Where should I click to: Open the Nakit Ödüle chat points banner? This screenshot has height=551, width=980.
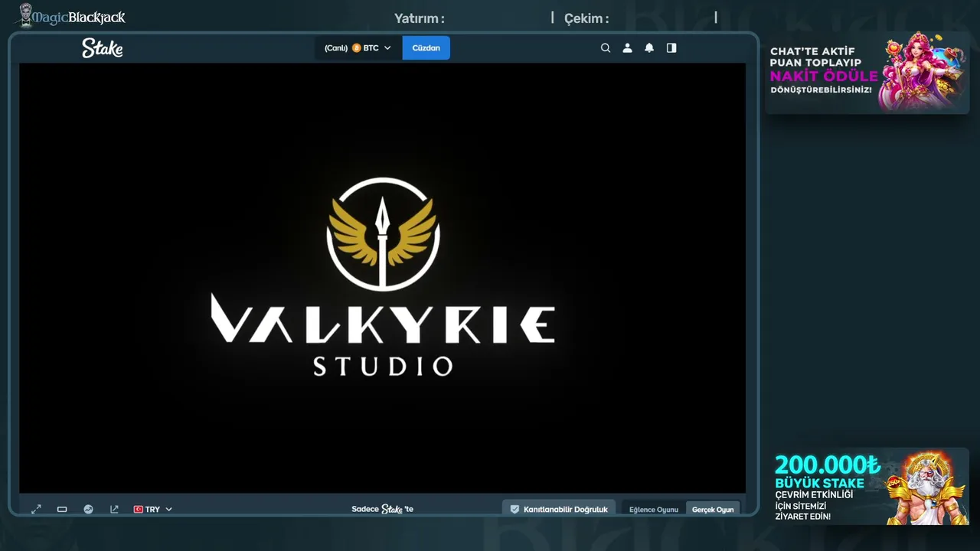tap(867, 73)
